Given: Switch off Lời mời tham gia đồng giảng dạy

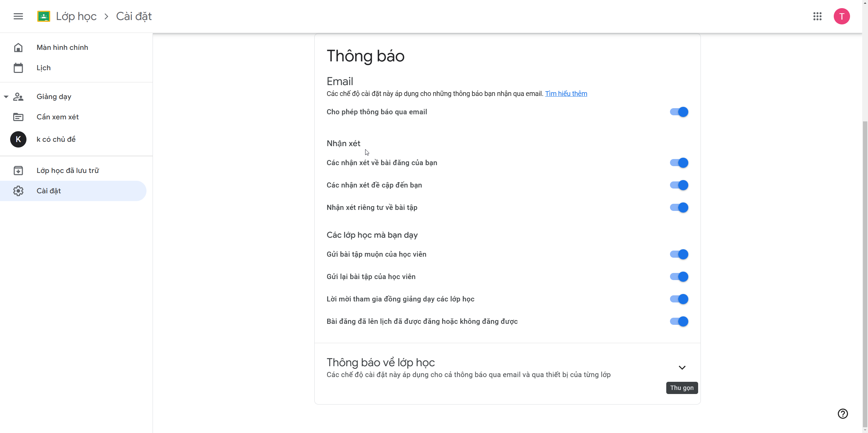Looking at the screenshot, I should [679, 299].
